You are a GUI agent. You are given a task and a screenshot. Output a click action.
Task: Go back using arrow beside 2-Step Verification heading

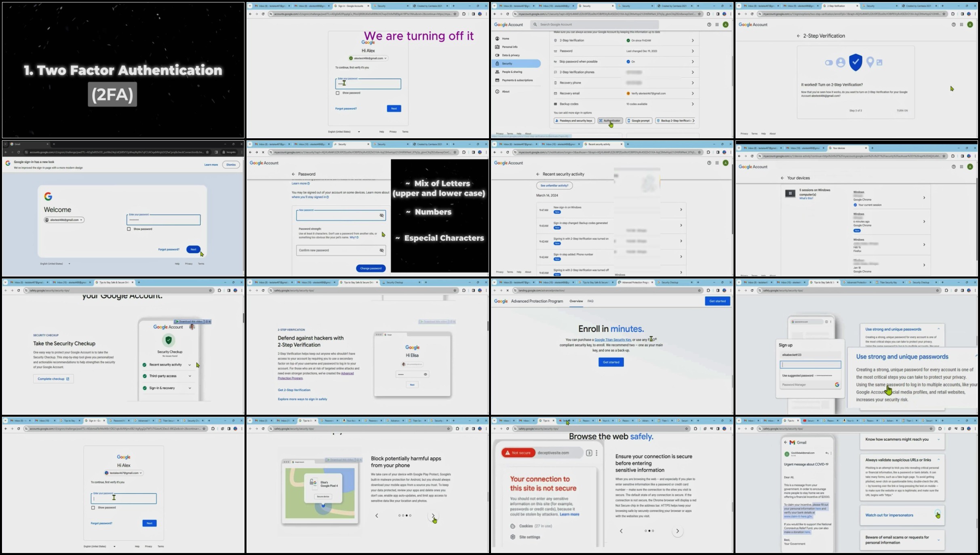[x=798, y=36]
